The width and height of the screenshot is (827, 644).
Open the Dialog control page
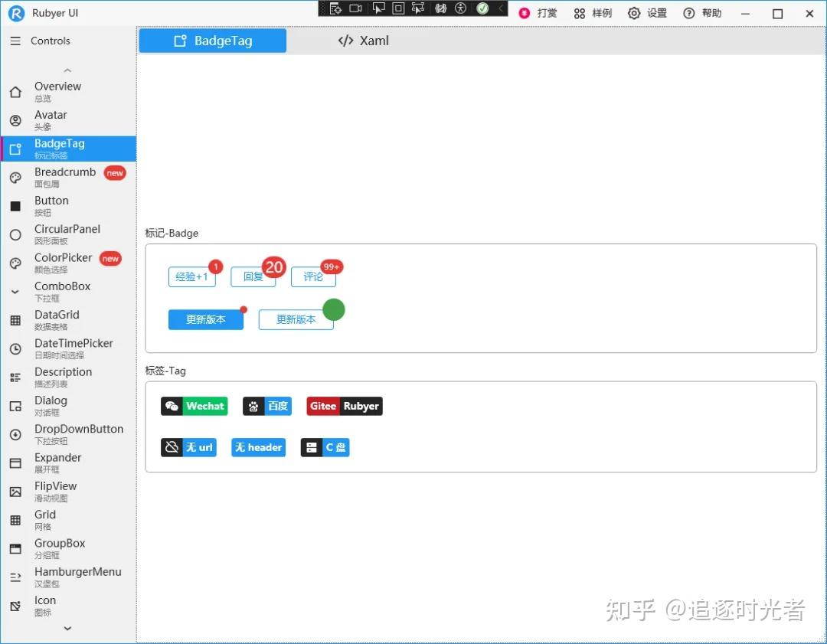[51, 405]
